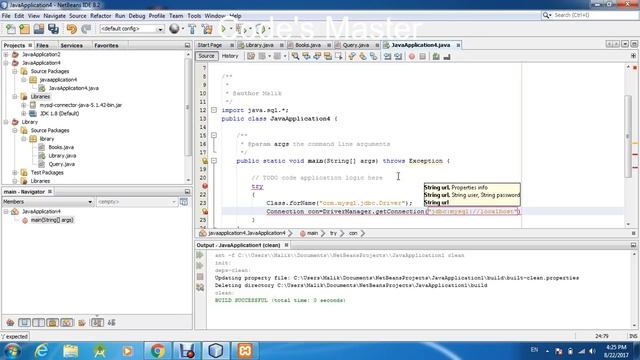Click the Find Selection magnifier icon in editor toolbar
The width and height of the screenshot is (640, 360).
tap(295, 56)
